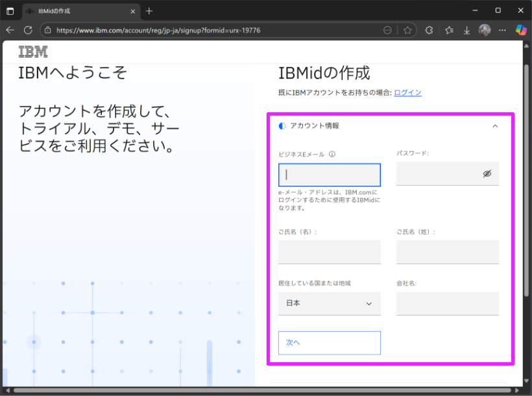This screenshot has width=532, height=396.
Task: Open a new browser tab
Action: (149, 11)
